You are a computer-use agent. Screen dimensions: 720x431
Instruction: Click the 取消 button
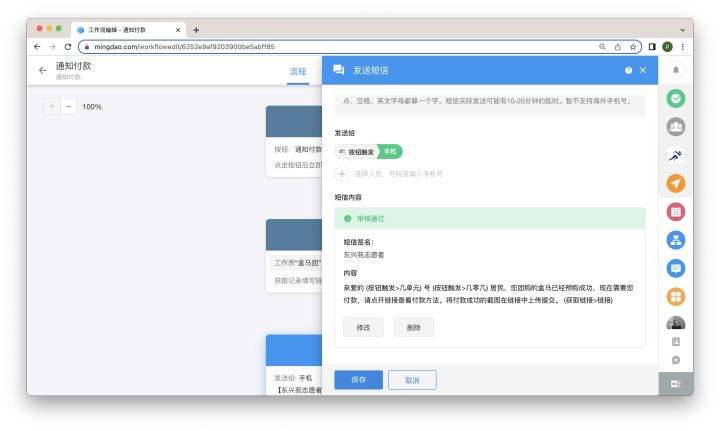coord(412,380)
